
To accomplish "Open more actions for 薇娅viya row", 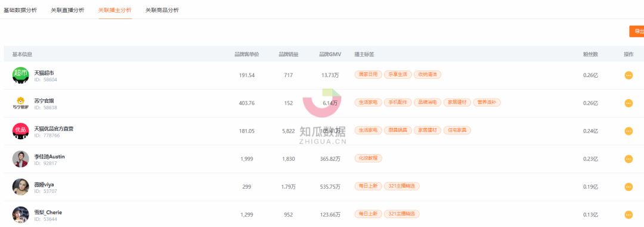I will pyautogui.click(x=628, y=187).
